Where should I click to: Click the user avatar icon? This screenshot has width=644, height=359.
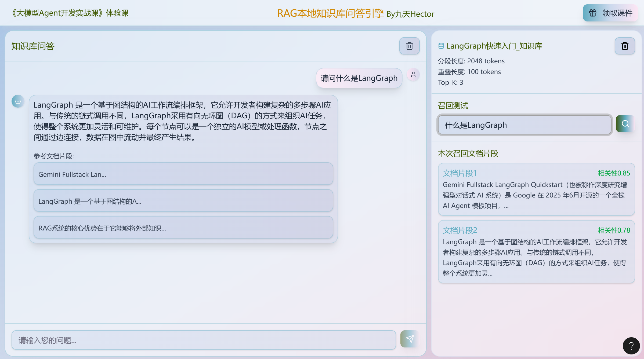coord(413,74)
